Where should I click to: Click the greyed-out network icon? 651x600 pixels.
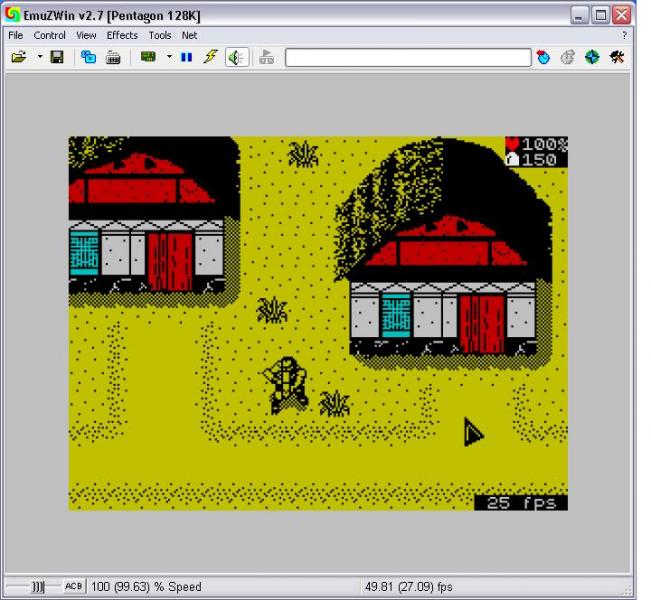(266, 58)
